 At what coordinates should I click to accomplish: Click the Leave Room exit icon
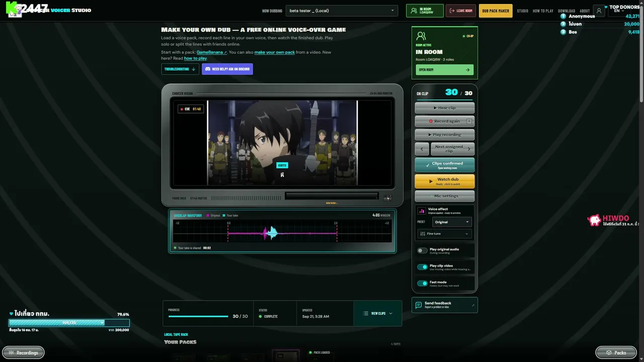[451, 11]
